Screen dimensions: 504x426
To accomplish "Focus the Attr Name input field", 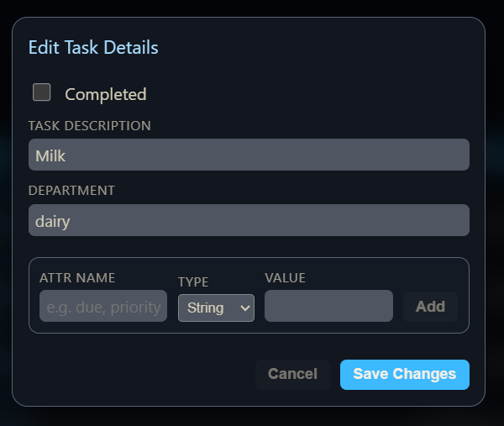I will tap(103, 307).
